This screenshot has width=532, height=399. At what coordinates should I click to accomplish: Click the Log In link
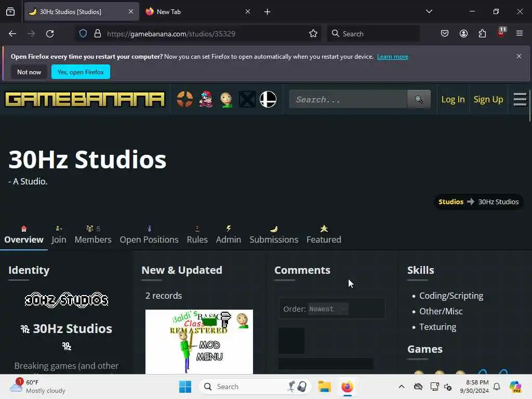pyautogui.click(x=453, y=99)
